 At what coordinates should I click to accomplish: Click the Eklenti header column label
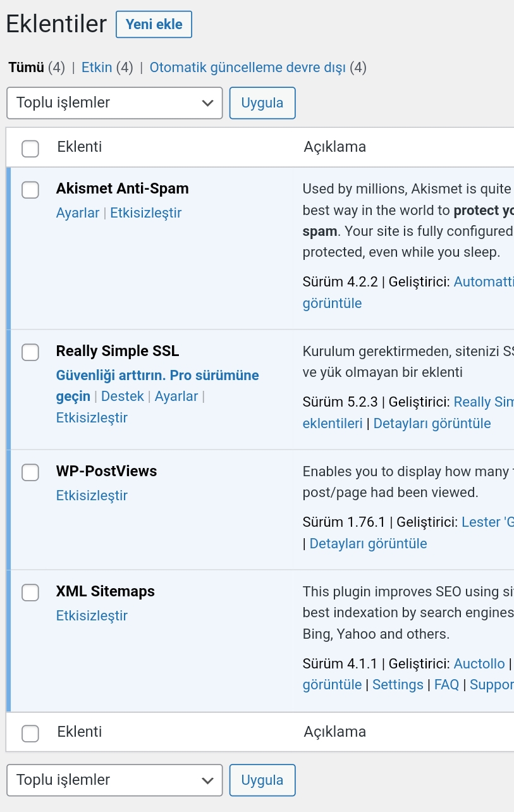(80, 147)
